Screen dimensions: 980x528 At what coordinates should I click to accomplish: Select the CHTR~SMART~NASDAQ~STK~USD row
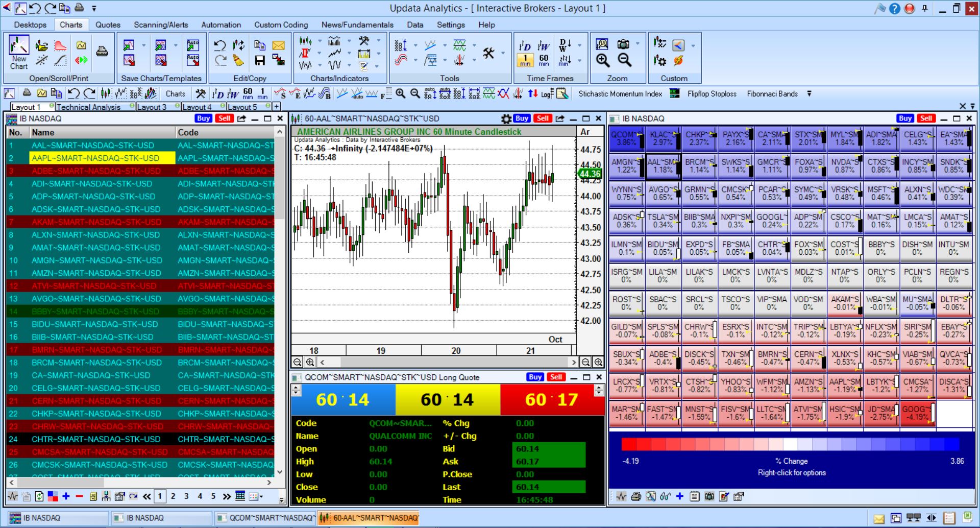tap(140, 439)
